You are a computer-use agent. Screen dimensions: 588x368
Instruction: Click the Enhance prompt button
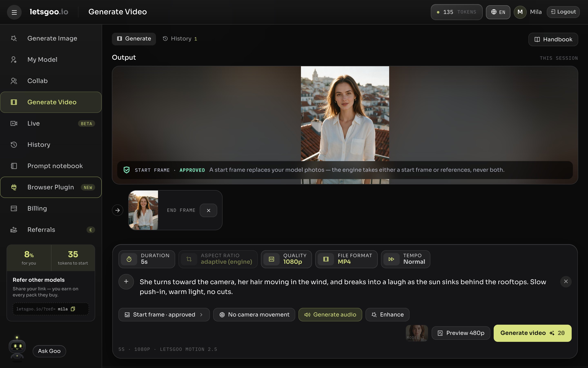pyautogui.click(x=387, y=315)
